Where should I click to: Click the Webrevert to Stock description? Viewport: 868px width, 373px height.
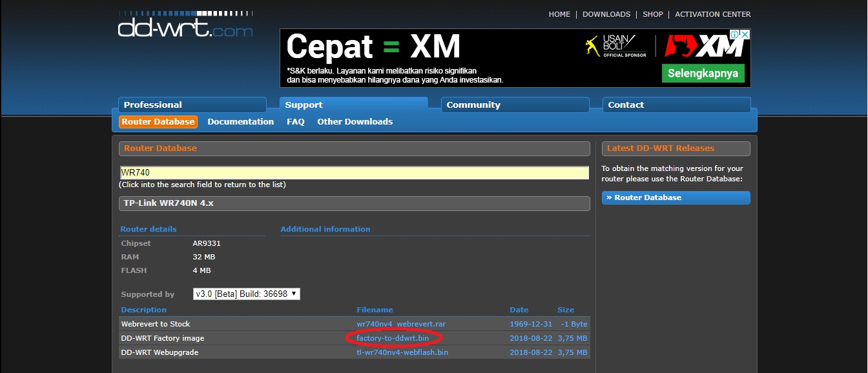[x=156, y=324]
